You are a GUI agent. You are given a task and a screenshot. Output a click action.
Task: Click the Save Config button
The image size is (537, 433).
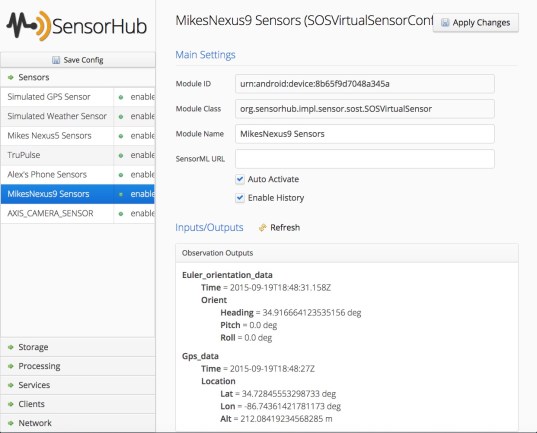(x=78, y=60)
